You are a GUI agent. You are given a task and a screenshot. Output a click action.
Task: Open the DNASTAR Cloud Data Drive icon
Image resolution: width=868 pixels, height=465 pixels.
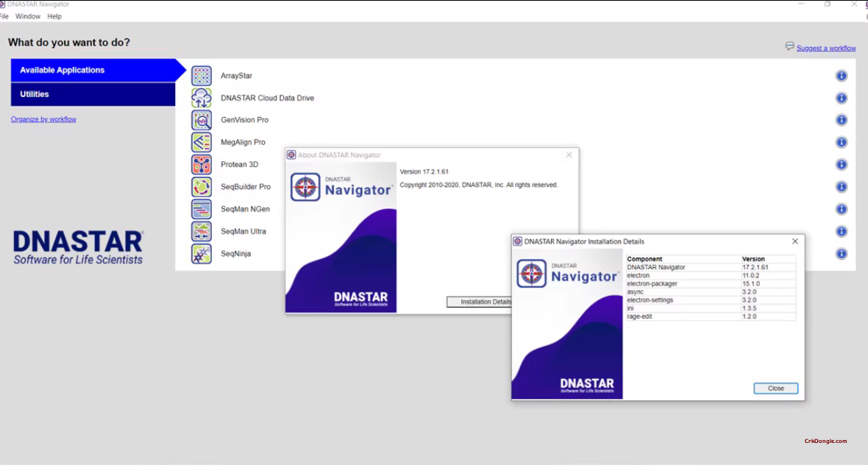tap(202, 98)
